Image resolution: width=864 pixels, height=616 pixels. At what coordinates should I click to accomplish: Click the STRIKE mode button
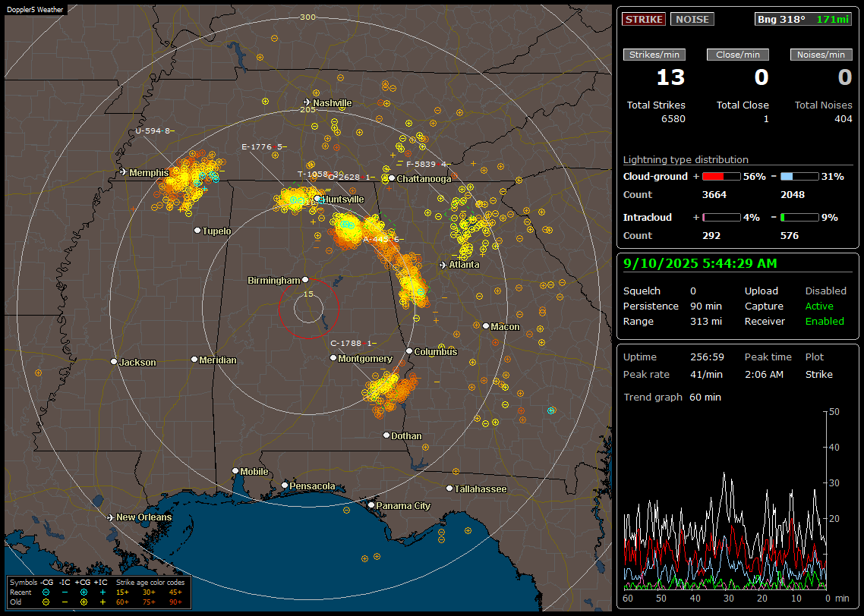[x=644, y=19]
